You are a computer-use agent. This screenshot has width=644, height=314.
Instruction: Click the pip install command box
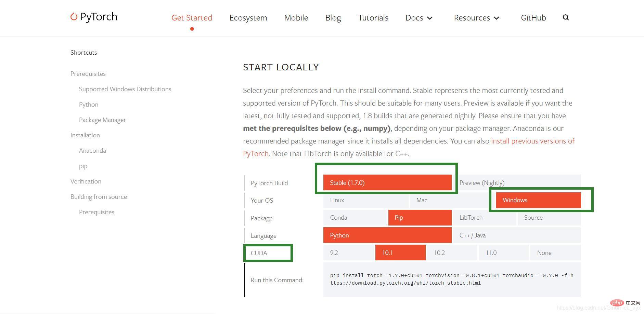[452, 279]
